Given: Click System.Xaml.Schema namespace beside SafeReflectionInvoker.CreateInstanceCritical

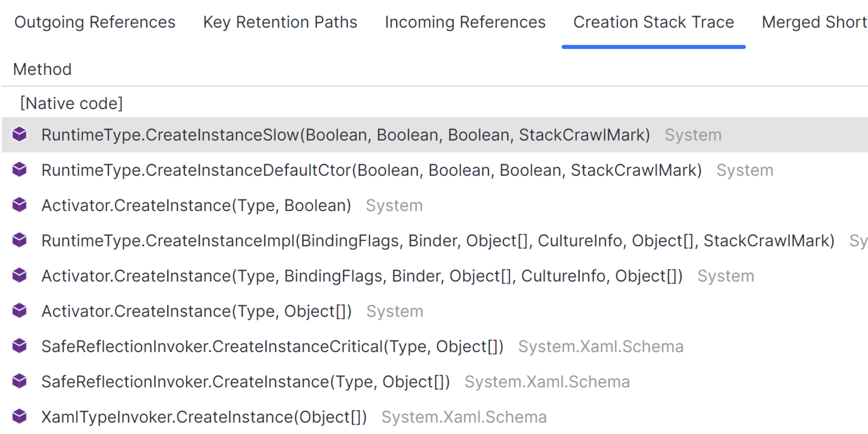Looking at the screenshot, I should pyautogui.click(x=601, y=346).
